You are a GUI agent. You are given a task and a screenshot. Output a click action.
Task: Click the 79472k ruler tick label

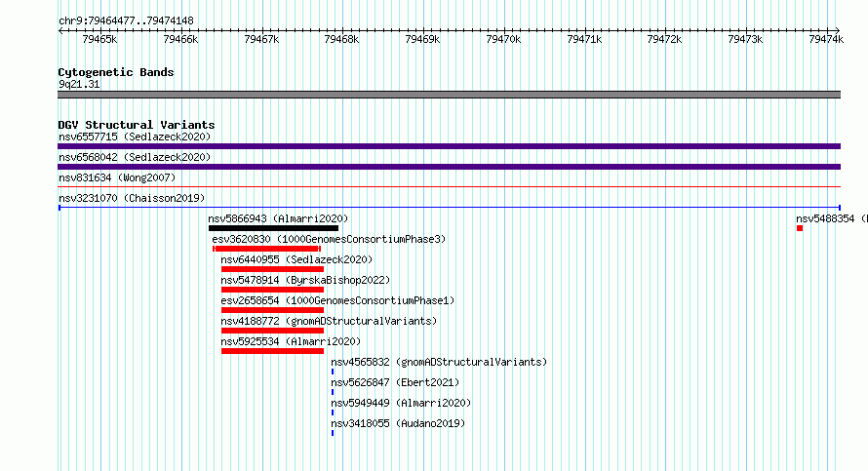(x=664, y=39)
